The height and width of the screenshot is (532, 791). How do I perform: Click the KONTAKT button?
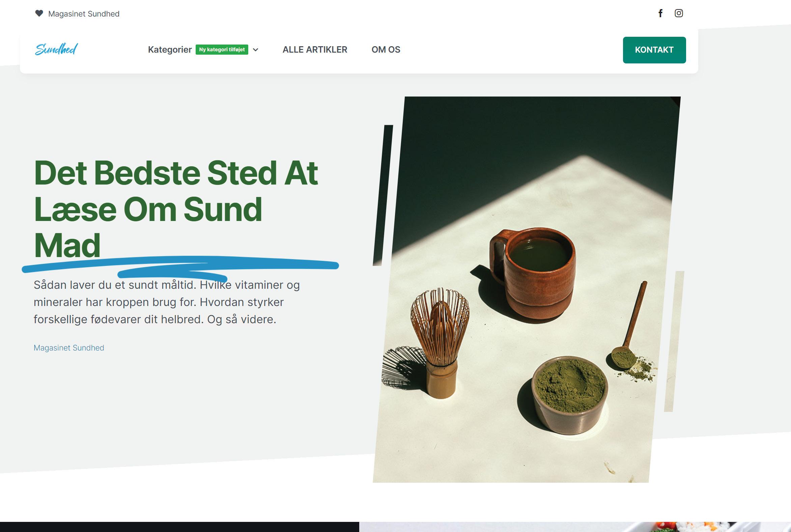654,50
